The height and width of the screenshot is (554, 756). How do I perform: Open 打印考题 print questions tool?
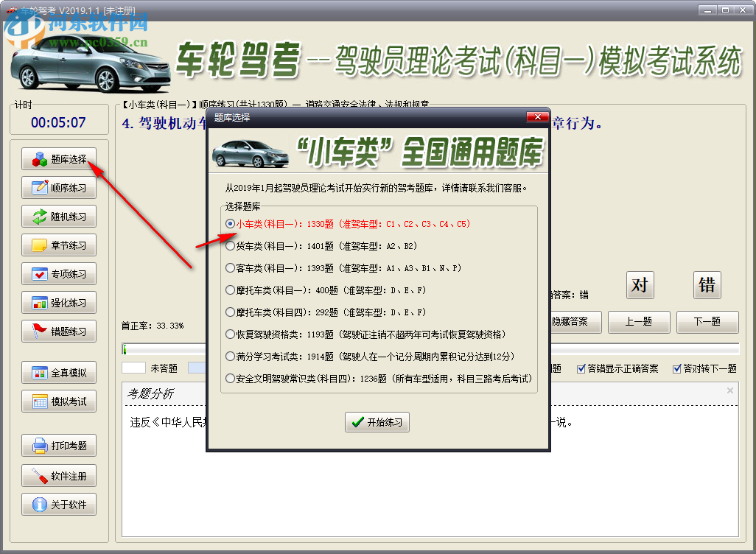coord(59,445)
